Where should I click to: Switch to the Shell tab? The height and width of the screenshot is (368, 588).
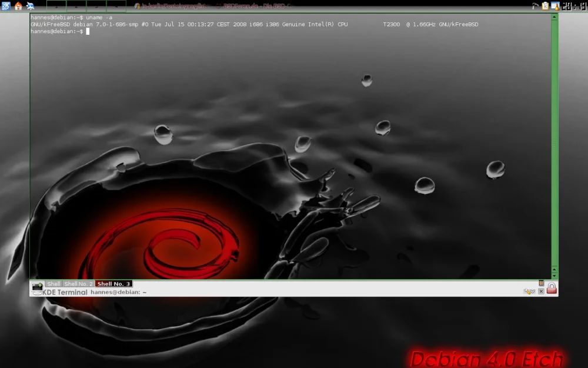54,284
